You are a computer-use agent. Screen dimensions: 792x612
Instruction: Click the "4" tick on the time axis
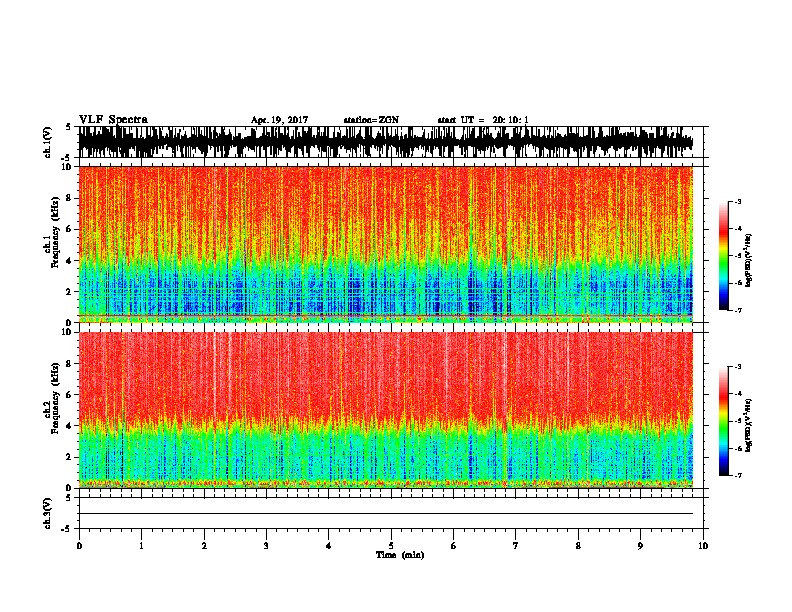click(x=329, y=546)
